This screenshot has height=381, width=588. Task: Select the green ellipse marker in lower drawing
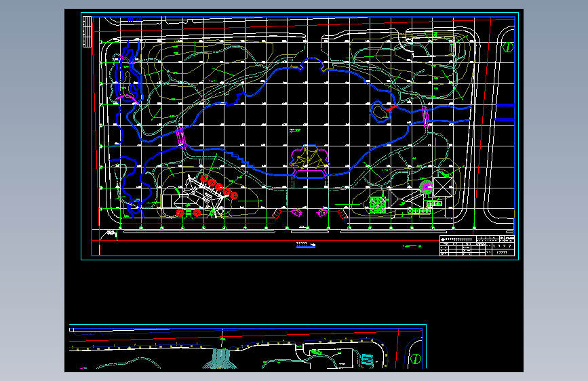click(316, 352)
